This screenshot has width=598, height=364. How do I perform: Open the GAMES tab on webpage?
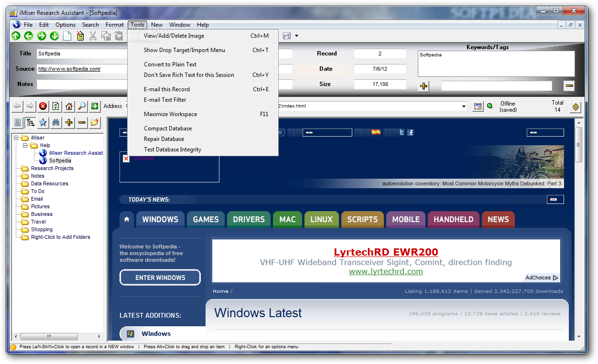(206, 219)
